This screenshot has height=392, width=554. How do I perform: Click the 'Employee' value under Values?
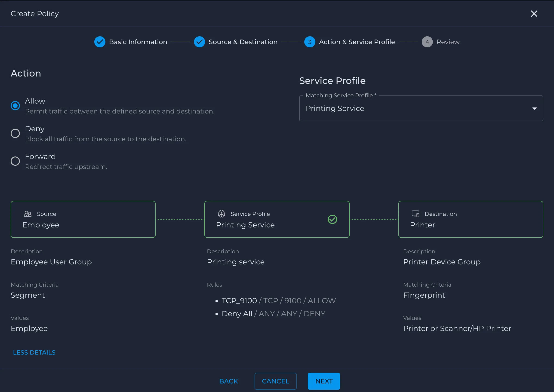pyautogui.click(x=29, y=328)
